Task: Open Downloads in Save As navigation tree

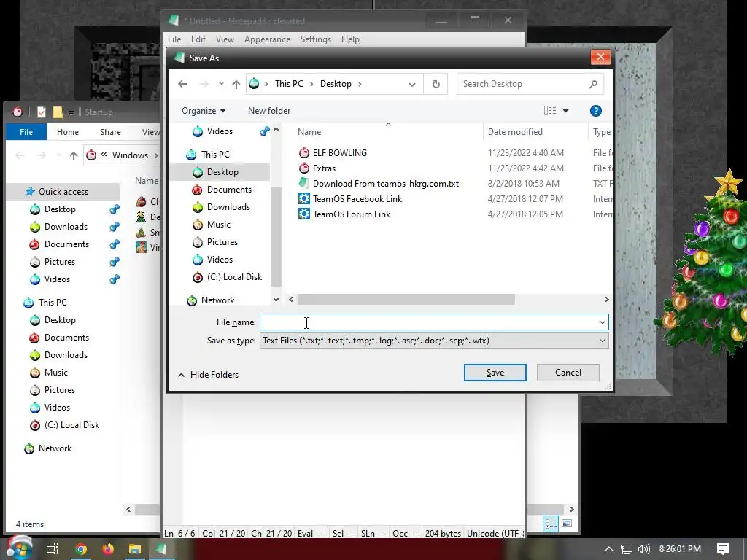Action: coord(228,207)
